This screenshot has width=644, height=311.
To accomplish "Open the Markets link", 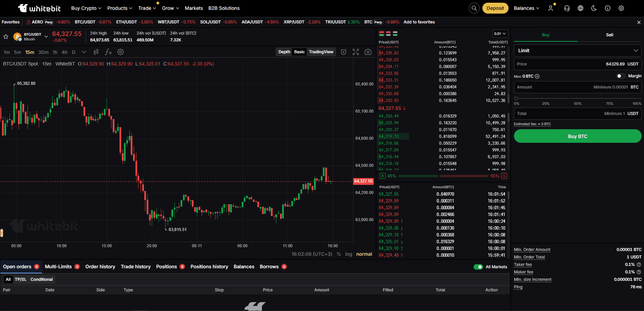I will 194,8.
